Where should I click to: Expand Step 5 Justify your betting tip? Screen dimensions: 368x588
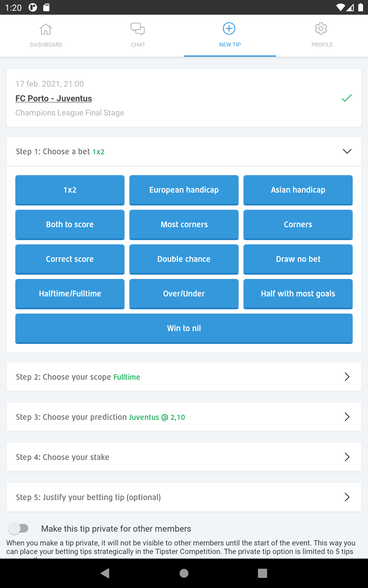[347, 497]
